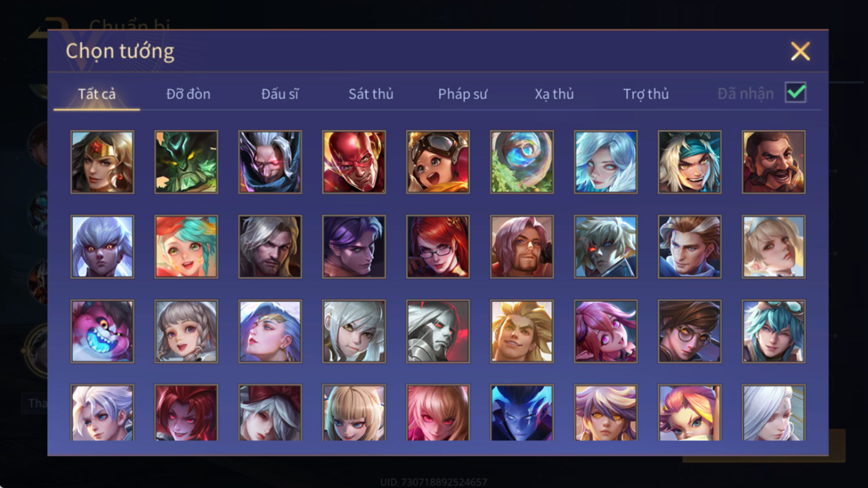Choose the silver armored knight hero
This screenshot has height=488, width=868.
pyautogui.click(x=438, y=332)
